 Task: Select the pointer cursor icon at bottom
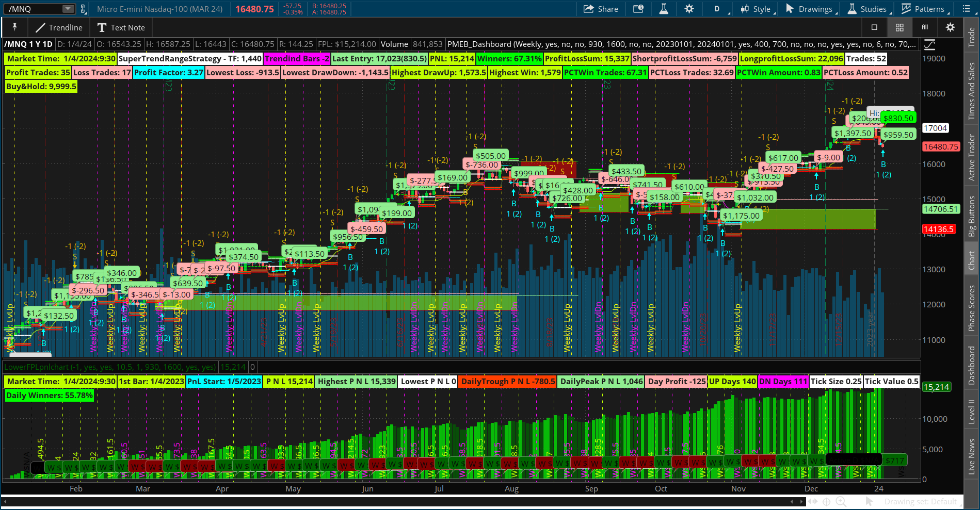tap(870, 501)
